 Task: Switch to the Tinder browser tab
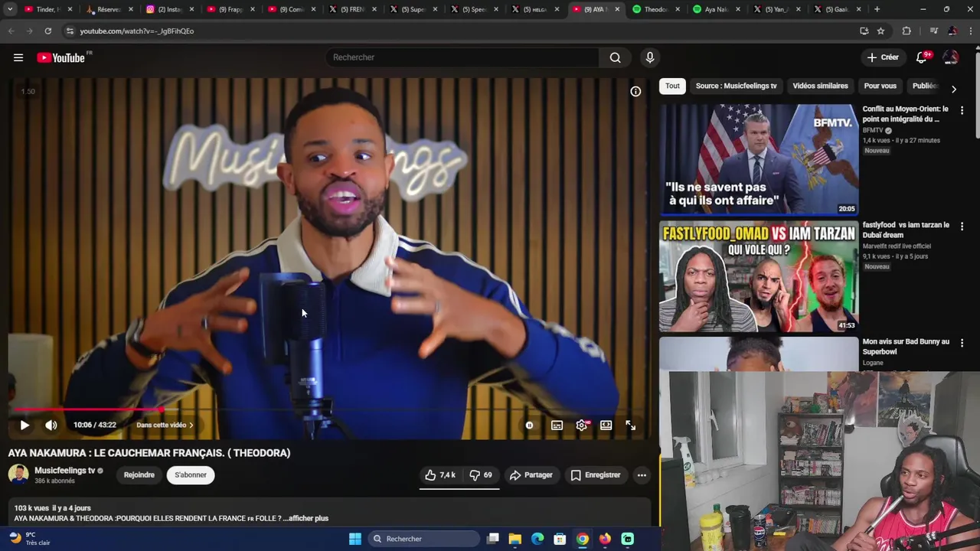[47, 9]
